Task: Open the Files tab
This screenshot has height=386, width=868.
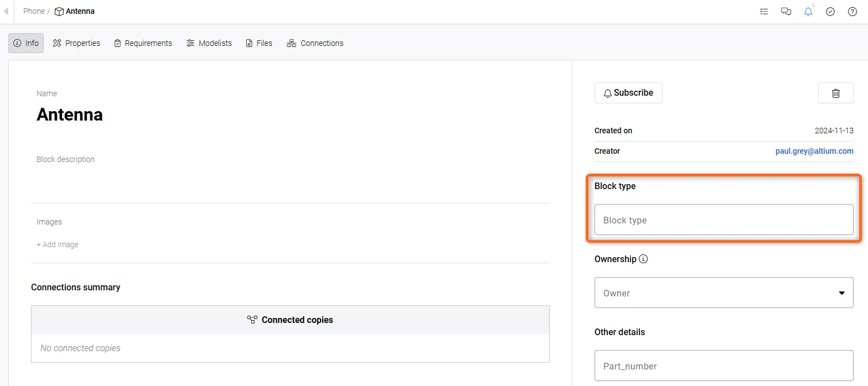Action: coord(259,43)
